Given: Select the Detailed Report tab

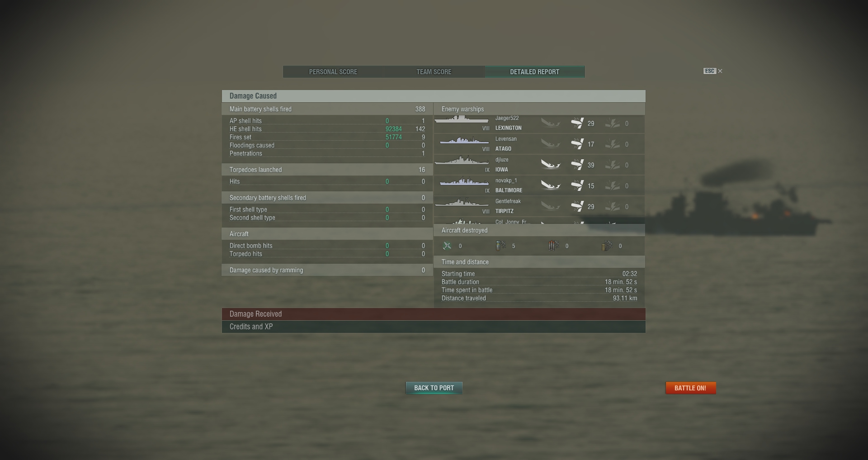Looking at the screenshot, I should [535, 72].
